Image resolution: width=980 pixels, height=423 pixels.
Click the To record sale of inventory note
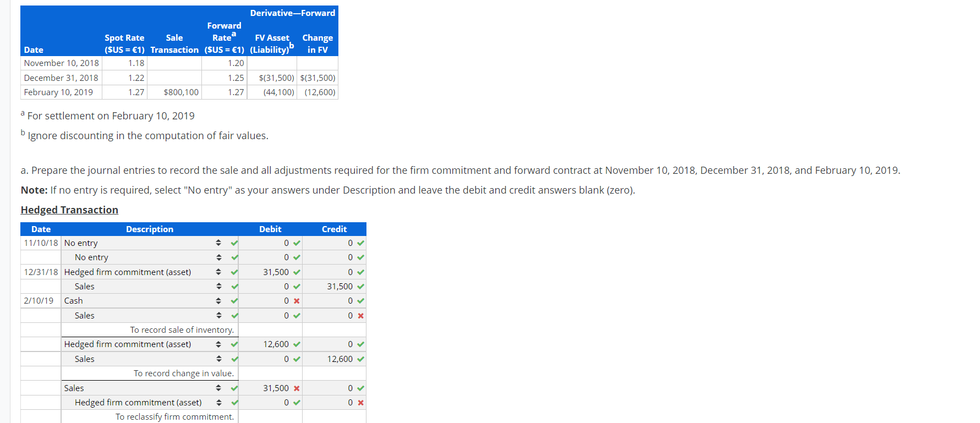pyautogui.click(x=182, y=330)
